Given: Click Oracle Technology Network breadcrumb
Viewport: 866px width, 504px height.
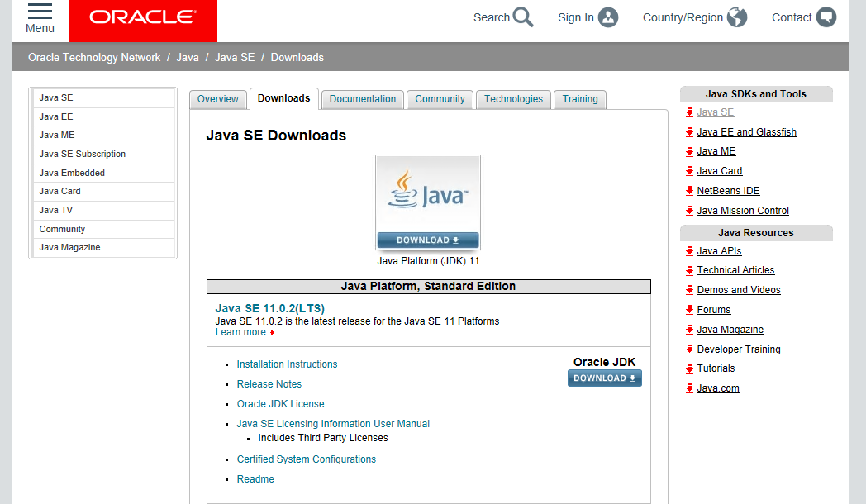Looking at the screenshot, I should [x=94, y=57].
